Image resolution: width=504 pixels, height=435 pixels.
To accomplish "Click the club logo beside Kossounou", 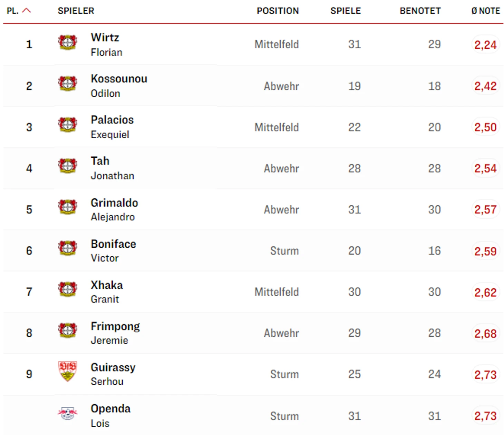I will pyautogui.click(x=67, y=83).
